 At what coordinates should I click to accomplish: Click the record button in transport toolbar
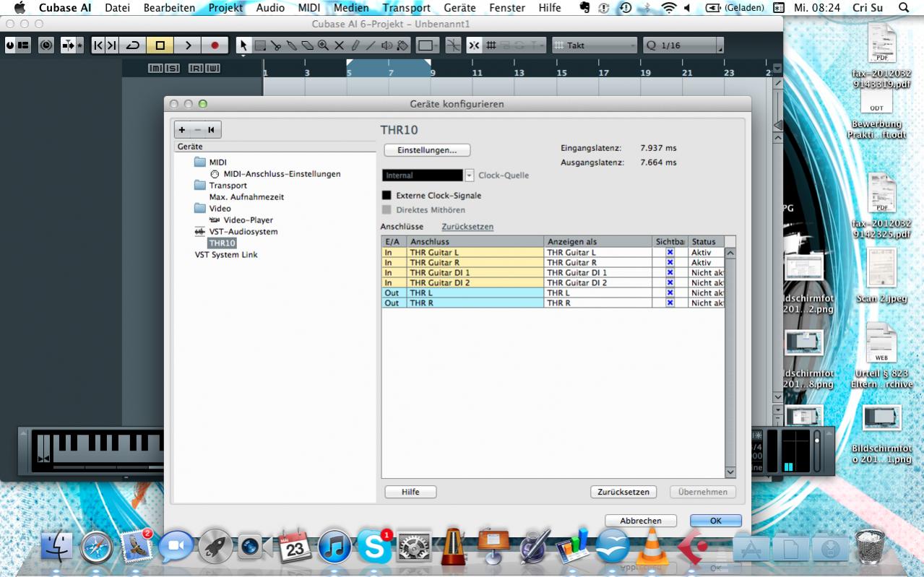[215, 45]
